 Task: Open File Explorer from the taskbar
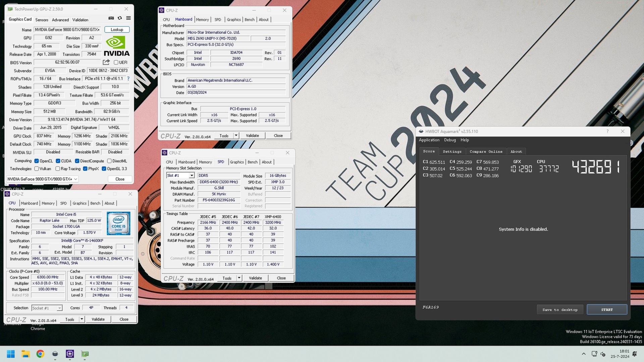25,354
